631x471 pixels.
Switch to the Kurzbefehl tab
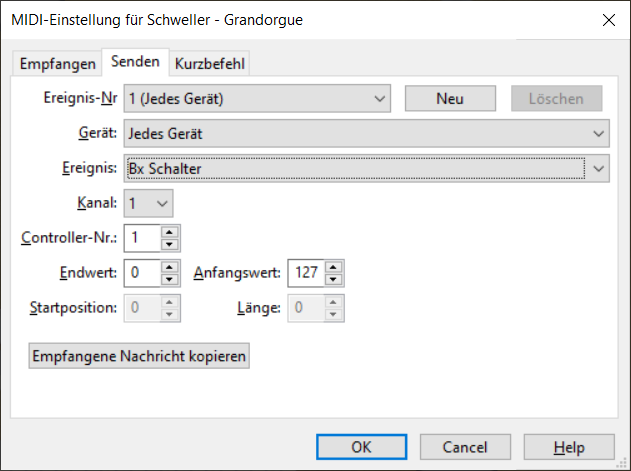tap(209, 63)
